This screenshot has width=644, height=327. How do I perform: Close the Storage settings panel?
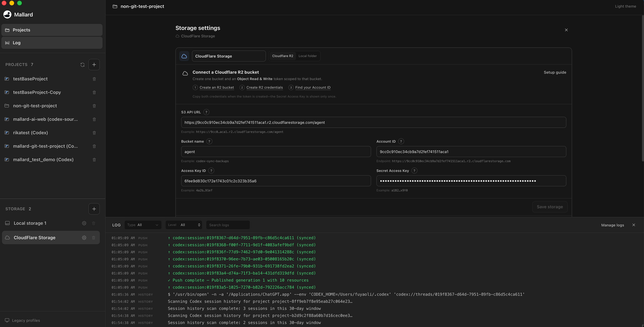[566, 30]
